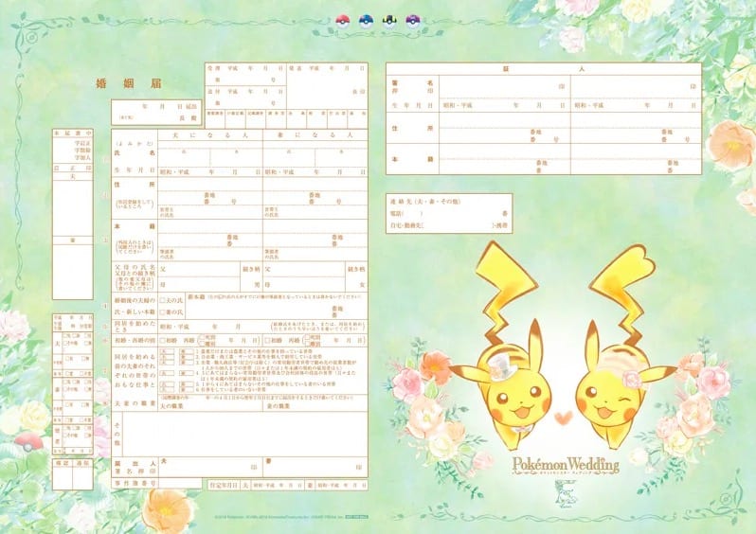Image resolution: width=756 pixels, height=534 pixels.
Task: Click the blue Great Ball icon
Action: tap(366, 19)
